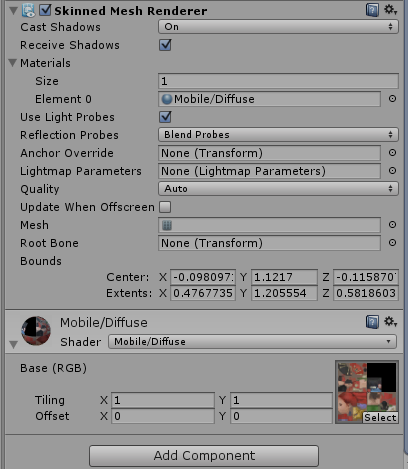Click Select button on Base texture
Screen dimensions: 408x469
380,417
